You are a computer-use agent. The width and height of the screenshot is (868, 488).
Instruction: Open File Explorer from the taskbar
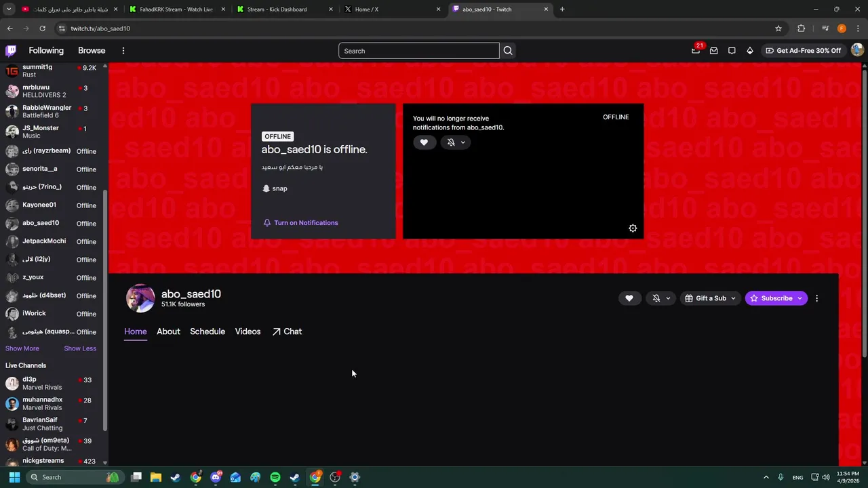[156, 477]
